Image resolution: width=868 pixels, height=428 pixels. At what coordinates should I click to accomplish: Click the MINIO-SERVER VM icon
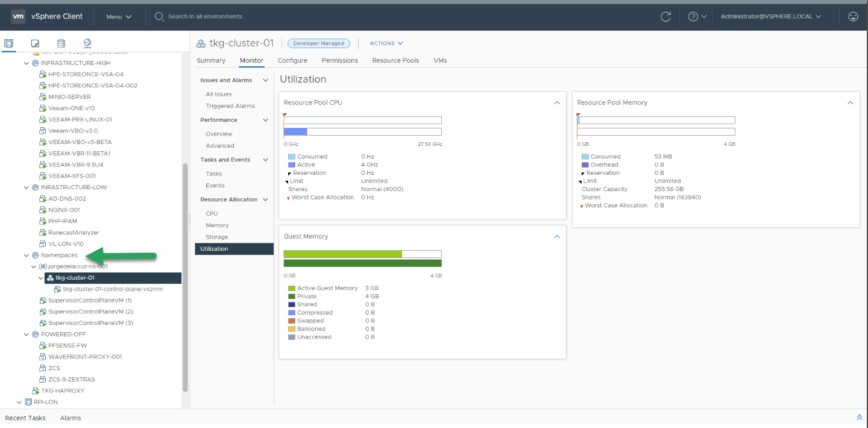[43, 96]
